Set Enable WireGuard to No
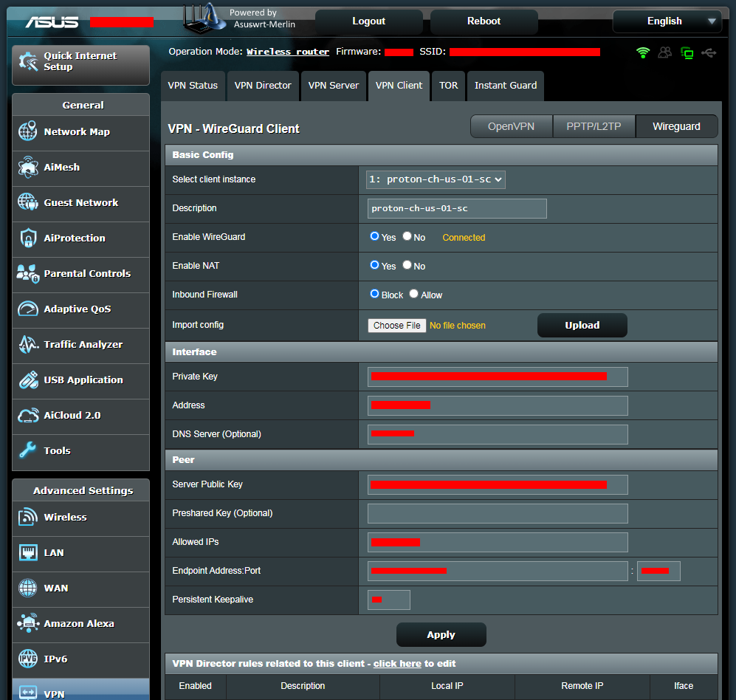The height and width of the screenshot is (700, 736). [407, 236]
